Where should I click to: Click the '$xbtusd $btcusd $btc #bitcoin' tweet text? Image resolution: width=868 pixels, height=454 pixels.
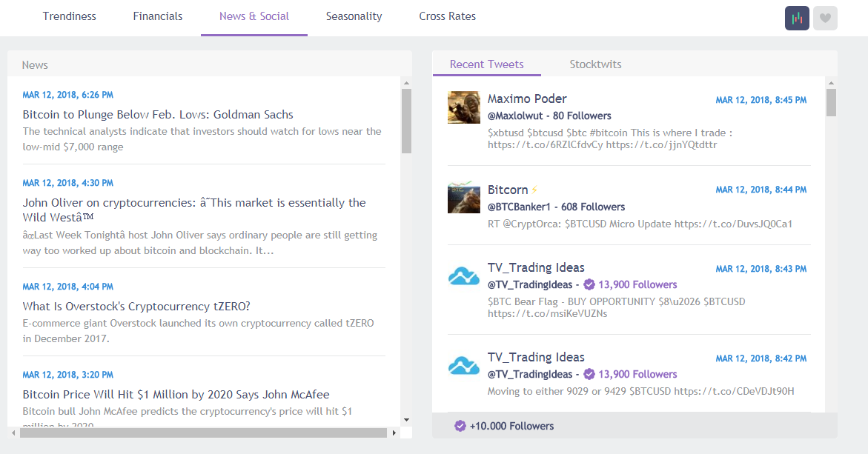[x=610, y=138]
